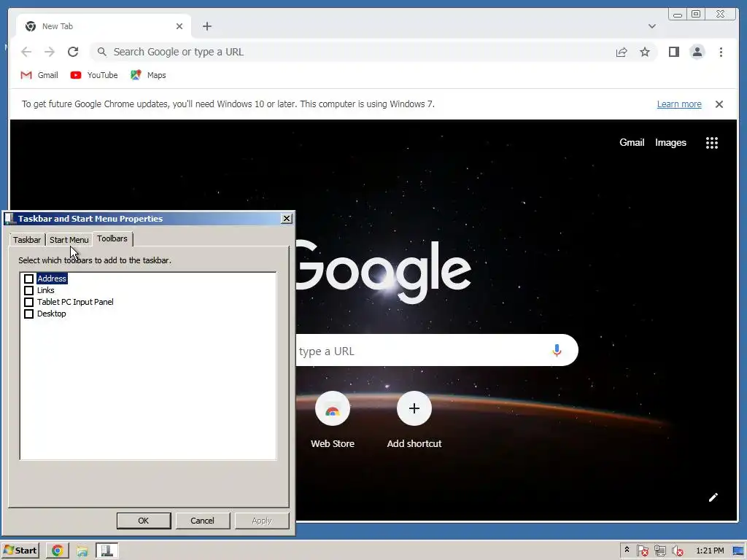Viewport: 747px width, 560px height.
Task: Customize this page with pencil icon
Action: [713, 497]
